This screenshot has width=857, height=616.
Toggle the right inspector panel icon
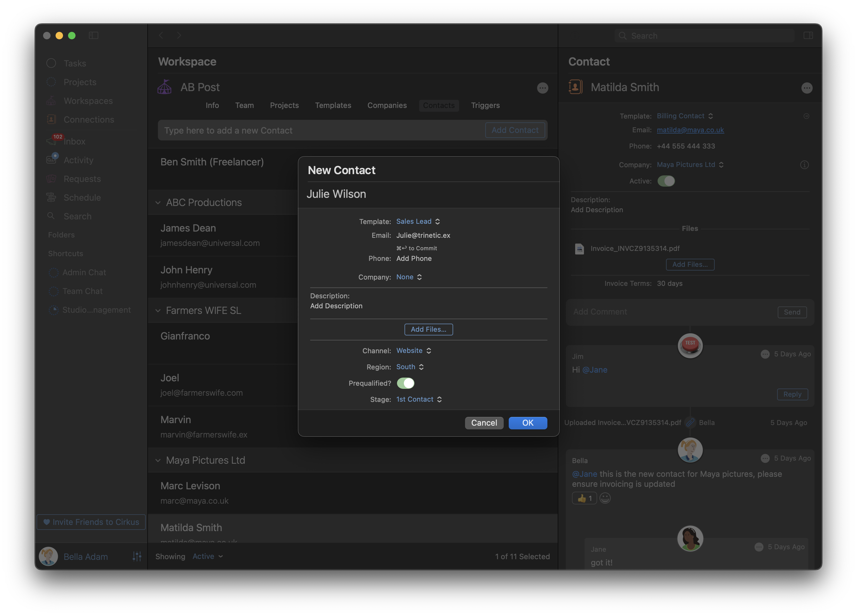tap(808, 36)
